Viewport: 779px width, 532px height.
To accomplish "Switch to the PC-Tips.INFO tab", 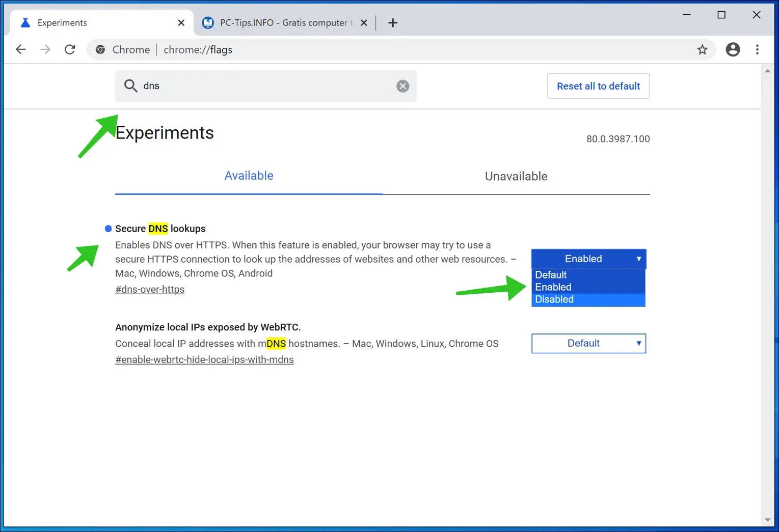I will point(284,23).
